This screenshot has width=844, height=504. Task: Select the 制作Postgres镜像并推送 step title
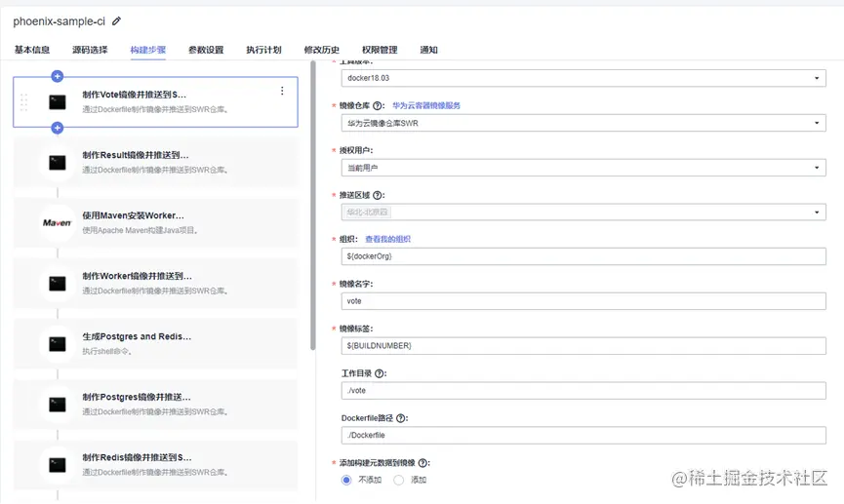137,397
